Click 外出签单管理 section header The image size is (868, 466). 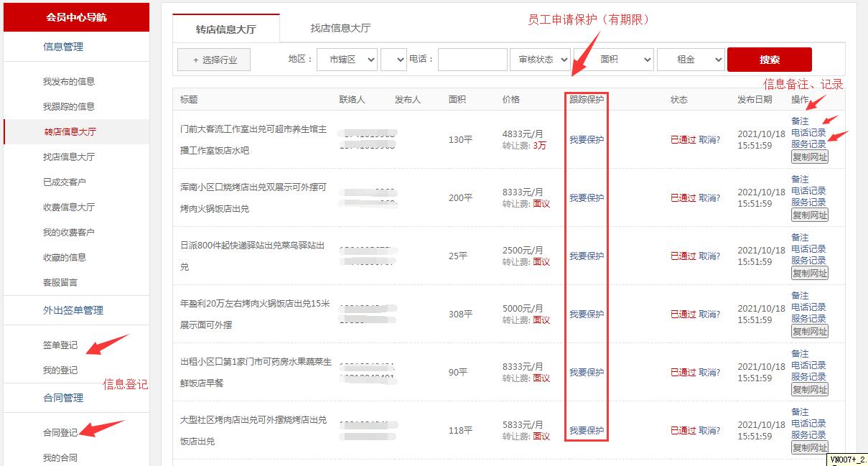73,310
